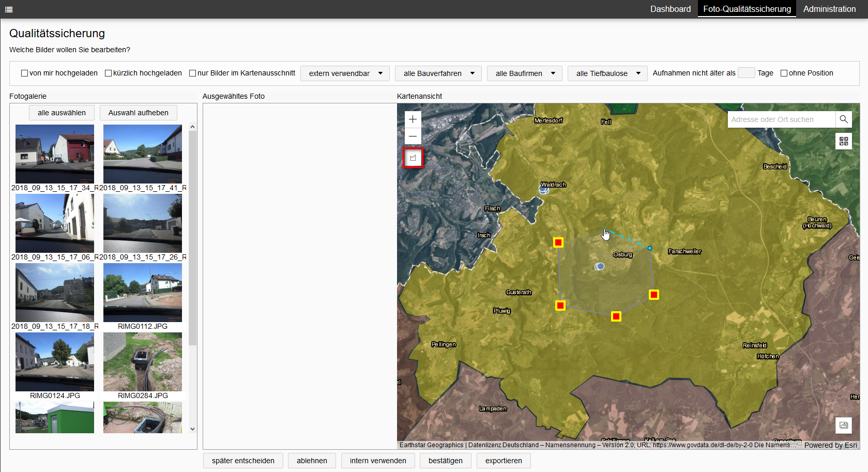Click 'ablehnen' button

[x=312, y=461]
